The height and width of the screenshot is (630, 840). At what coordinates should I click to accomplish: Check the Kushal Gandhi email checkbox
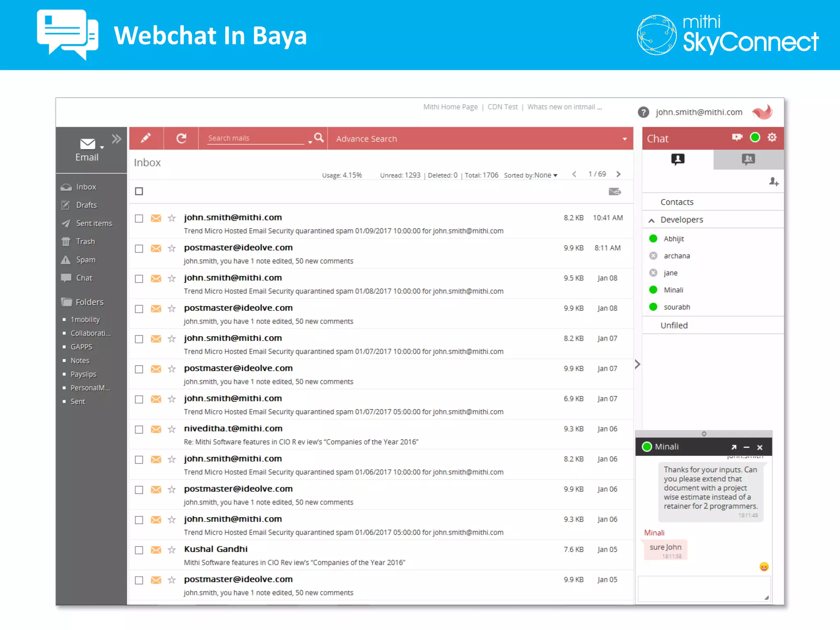tap(139, 550)
